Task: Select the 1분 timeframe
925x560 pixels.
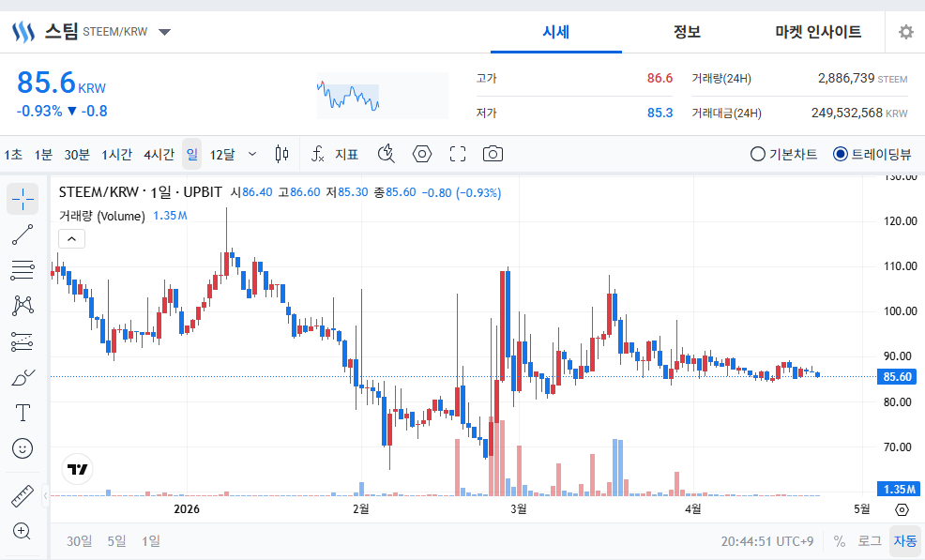Action: click(43, 155)
